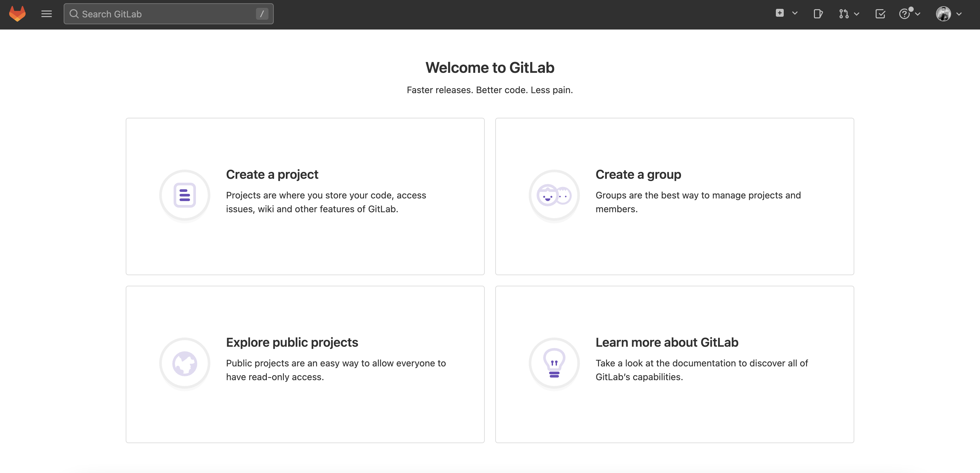The height and width of the screenshot is (473, 980).
Task: Click the Help question mark icon
Action: [904, 14]
